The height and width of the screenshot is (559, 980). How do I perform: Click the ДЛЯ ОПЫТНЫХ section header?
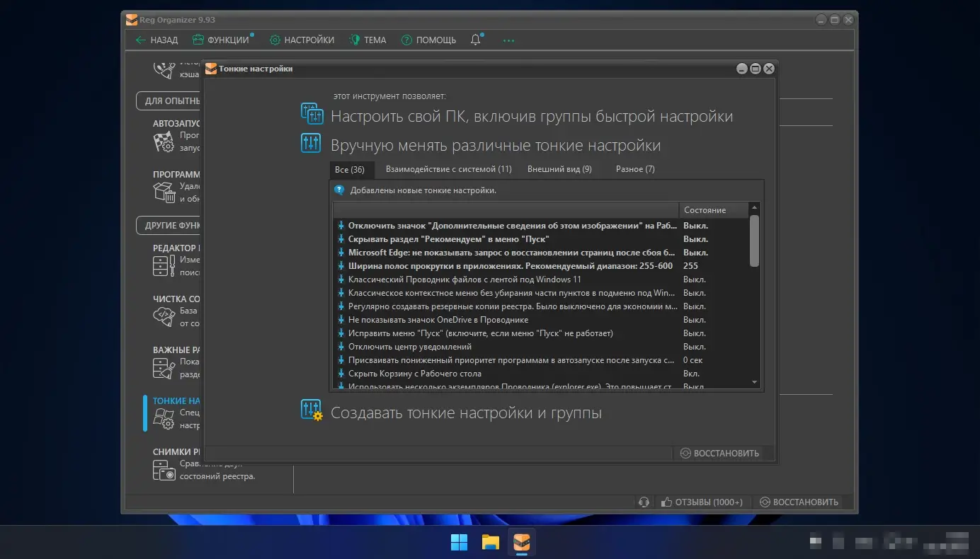click(169, 100)
